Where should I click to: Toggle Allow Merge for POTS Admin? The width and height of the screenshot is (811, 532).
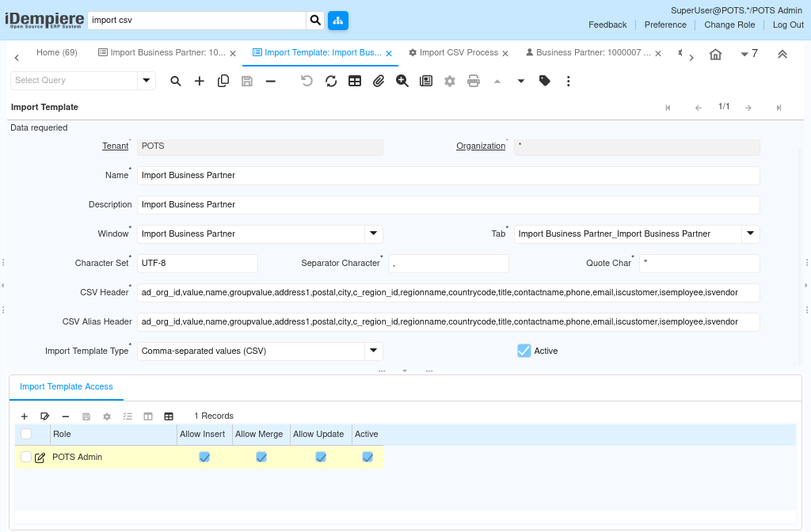pyautogui.click(x=261, y=457)
